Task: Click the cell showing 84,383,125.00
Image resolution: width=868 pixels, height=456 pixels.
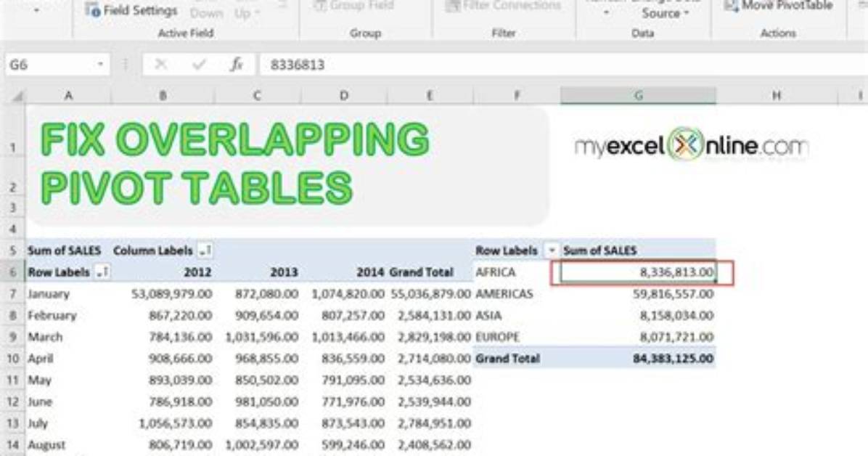Action: pyautogui.click(x=673, y=359)
